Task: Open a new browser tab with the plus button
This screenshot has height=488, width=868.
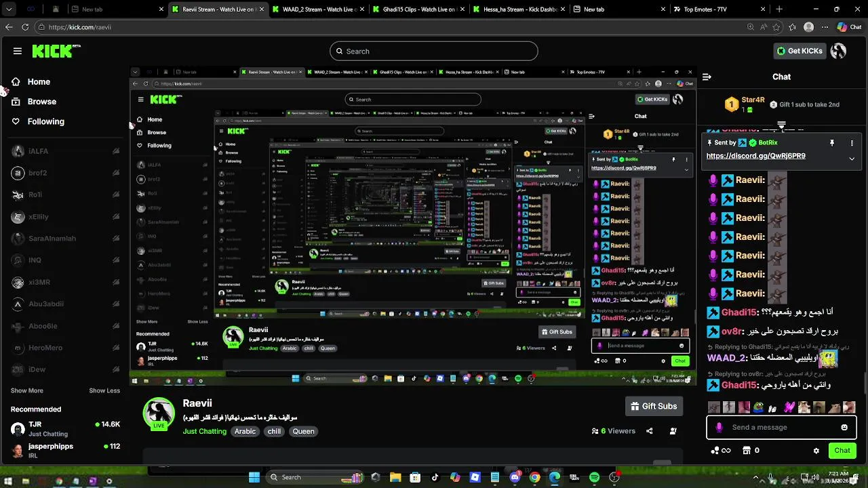Action: pos(779,9)
